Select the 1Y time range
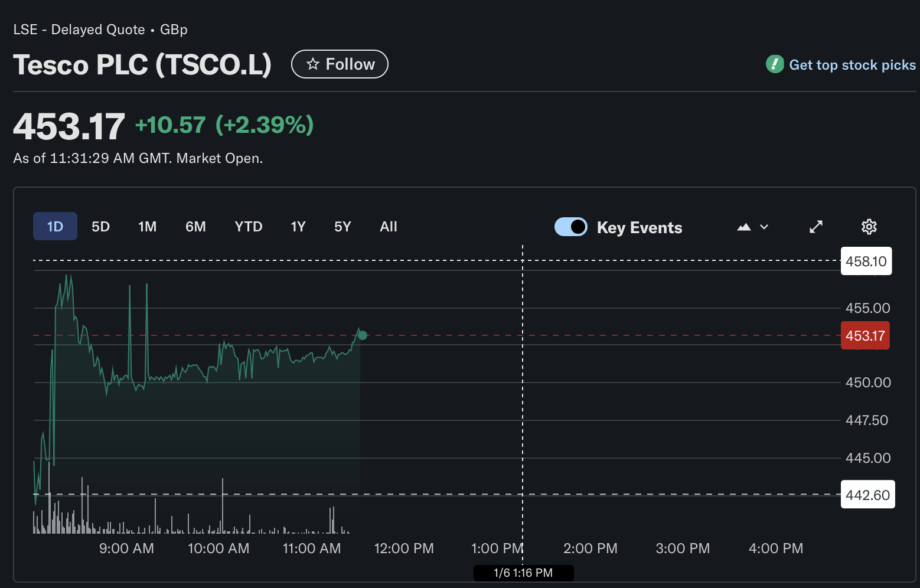This screenshot has height=588, width=920. (298, 227)
